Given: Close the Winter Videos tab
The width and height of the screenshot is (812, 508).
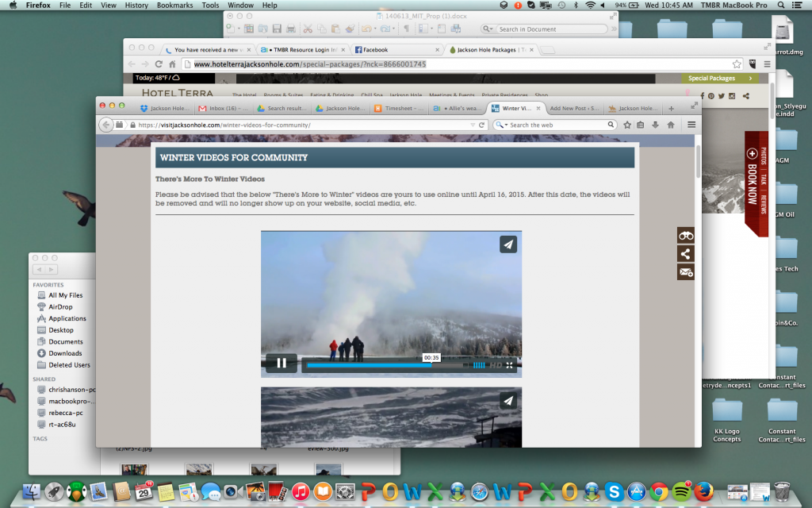Looking at the screenshot, I should point(538,108).
